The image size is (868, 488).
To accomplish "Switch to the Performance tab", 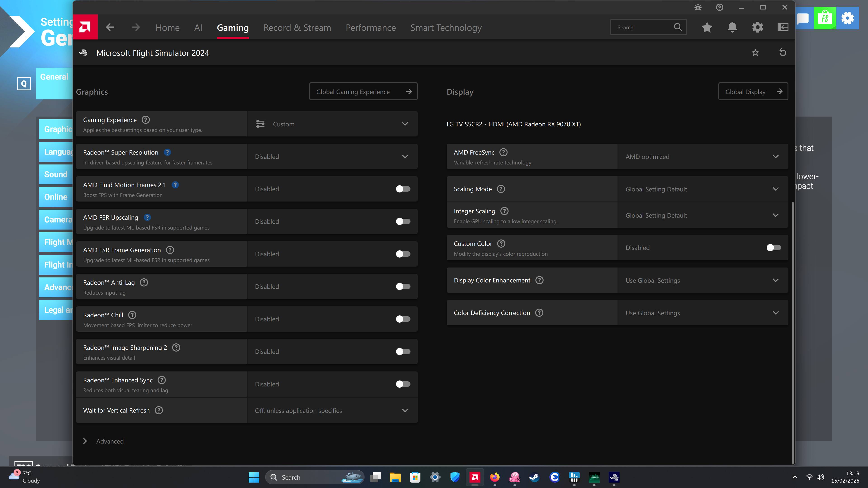I will point(371,28).
